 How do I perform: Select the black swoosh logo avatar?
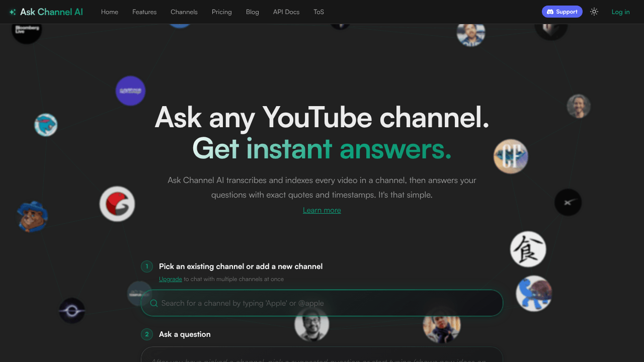tap(568, 203)
